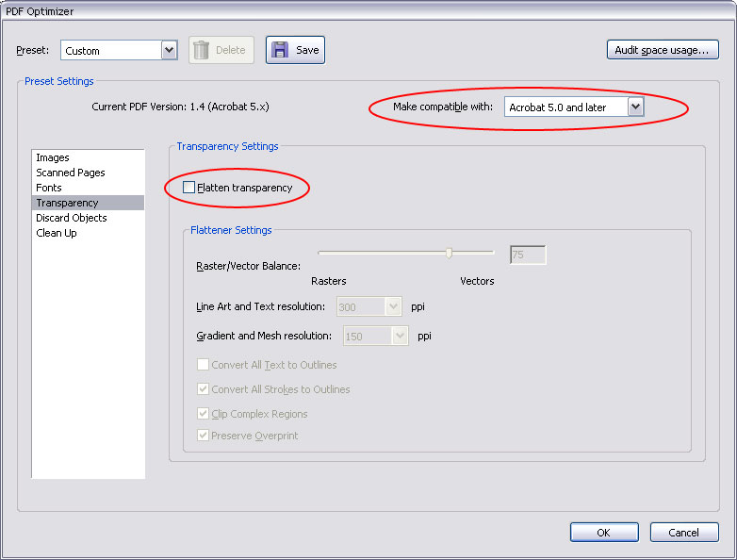Click the trash can Delete icon
This screenshot has width=737, height=560.
201,50
